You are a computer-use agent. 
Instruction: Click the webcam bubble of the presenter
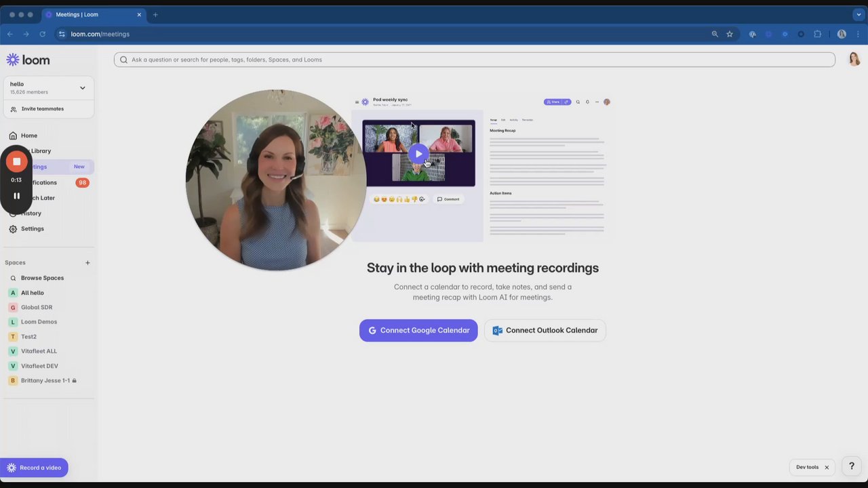[276, 180]
